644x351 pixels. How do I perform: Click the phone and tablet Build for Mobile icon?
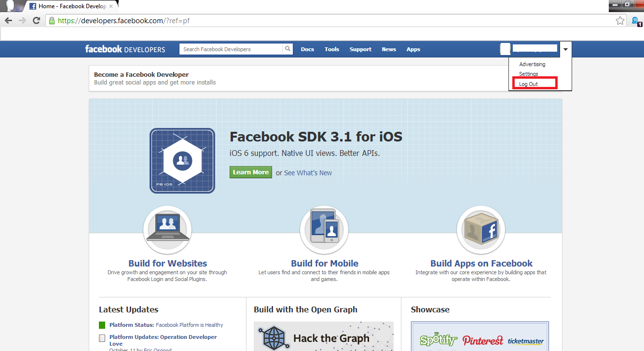click(x=324, y=230)
